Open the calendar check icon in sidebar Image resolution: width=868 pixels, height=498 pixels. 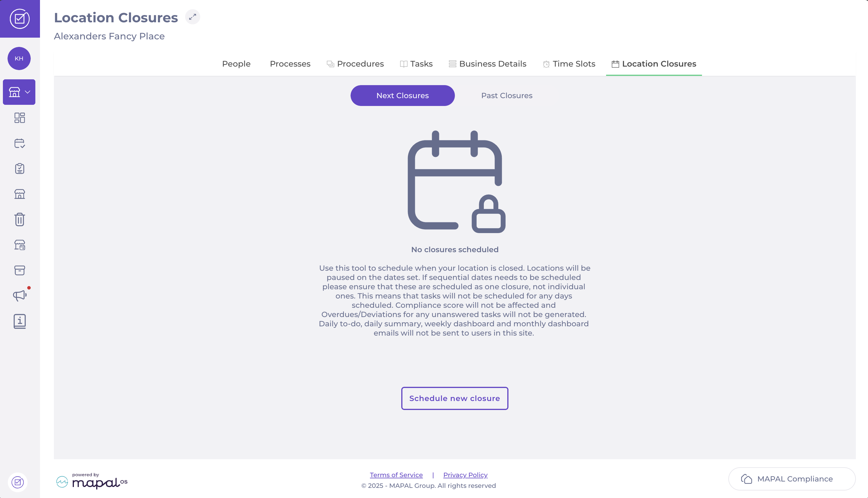coord(19,143)
